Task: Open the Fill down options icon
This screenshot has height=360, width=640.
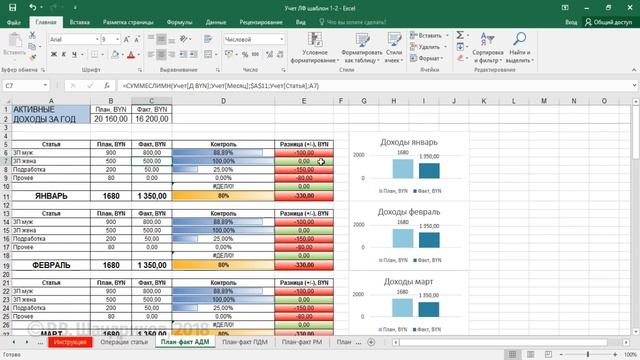Action: (x=460, y=47)
